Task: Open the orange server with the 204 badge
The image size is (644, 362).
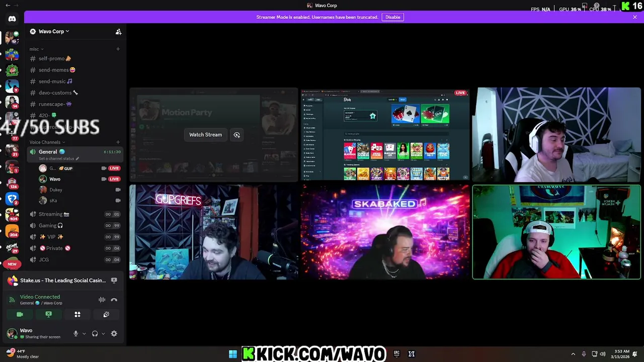Action: pyautogui.click(x=12, y=231)
